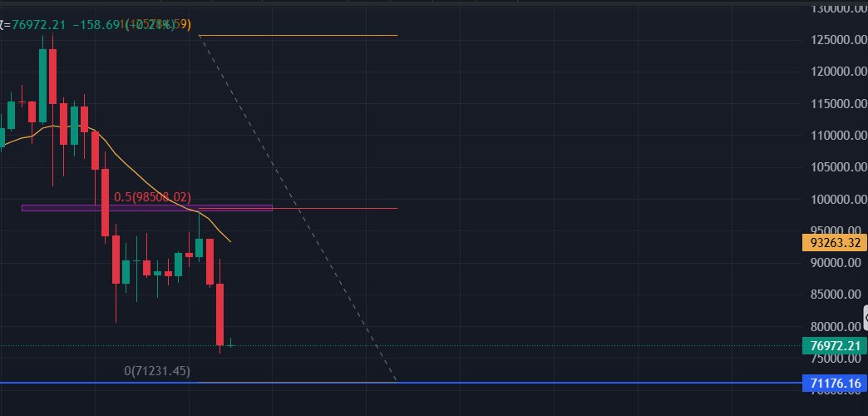Select the orange moving average line endpoint near 93263
Viewport: 868px width, 416px height.
coord(229,241)
